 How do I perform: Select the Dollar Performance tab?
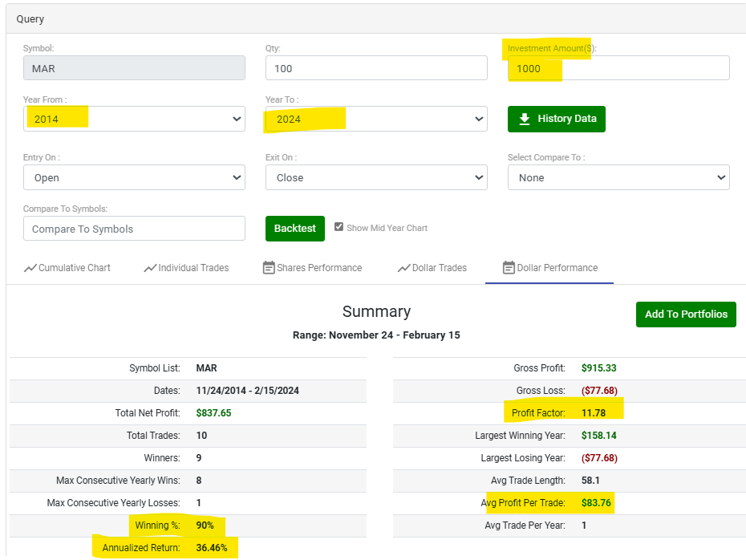click(549, 268)
